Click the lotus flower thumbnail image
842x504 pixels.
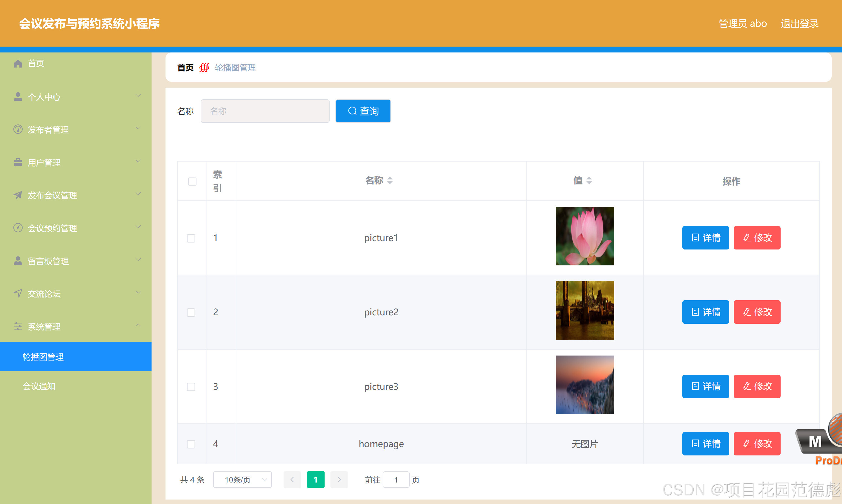[x=584, y=236]
